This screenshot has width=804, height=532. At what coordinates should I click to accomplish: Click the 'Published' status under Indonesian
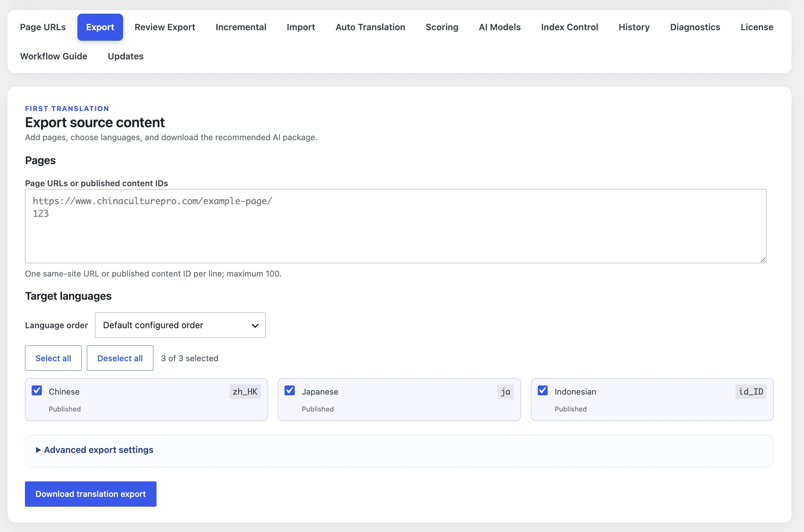coord(570,409)
